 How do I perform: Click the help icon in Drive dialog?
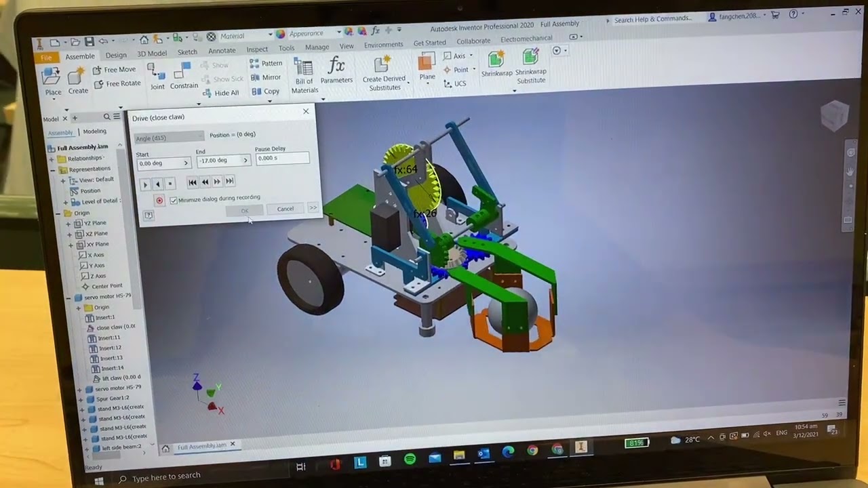(149, 216)
